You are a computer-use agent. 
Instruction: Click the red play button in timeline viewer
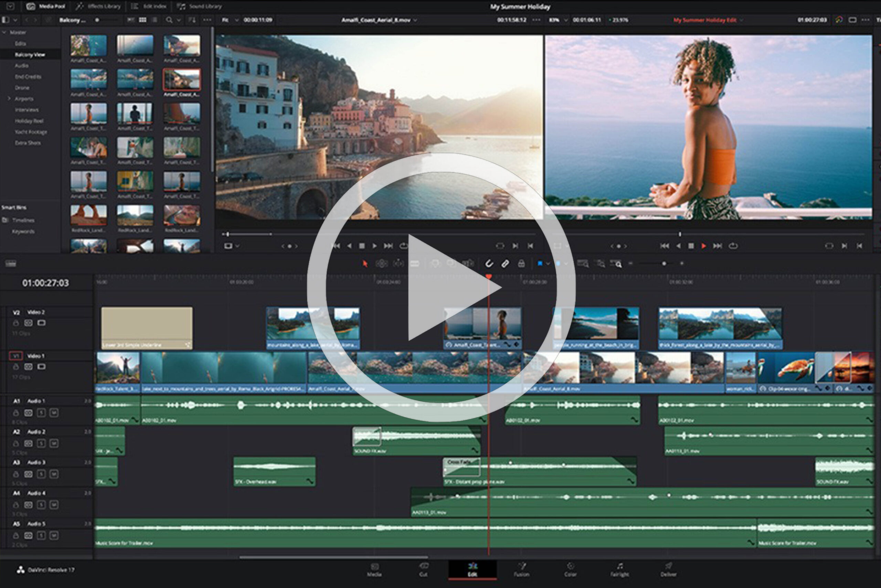pos(704,246)
